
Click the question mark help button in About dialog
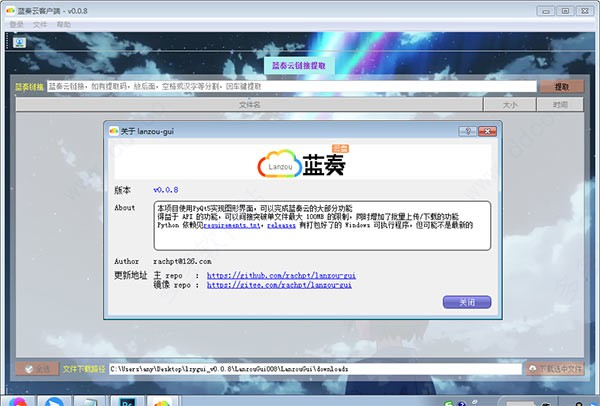pos(468,131)
